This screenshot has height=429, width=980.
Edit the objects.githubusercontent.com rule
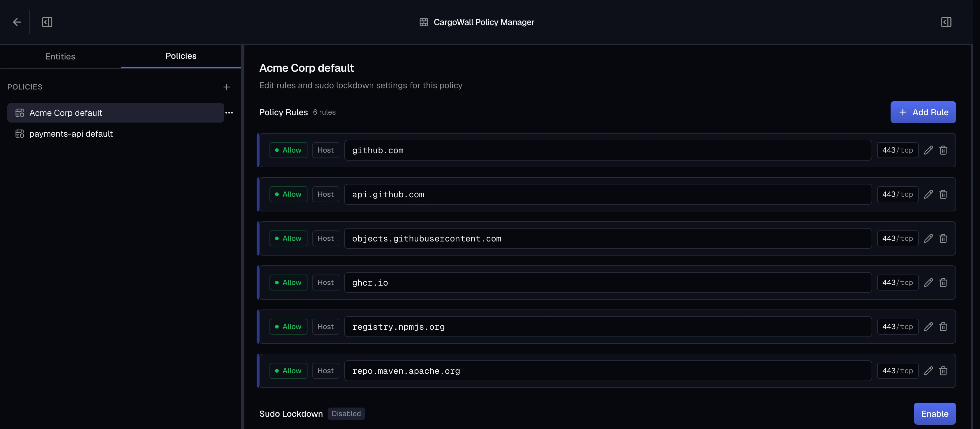click(x=928, y=239)
